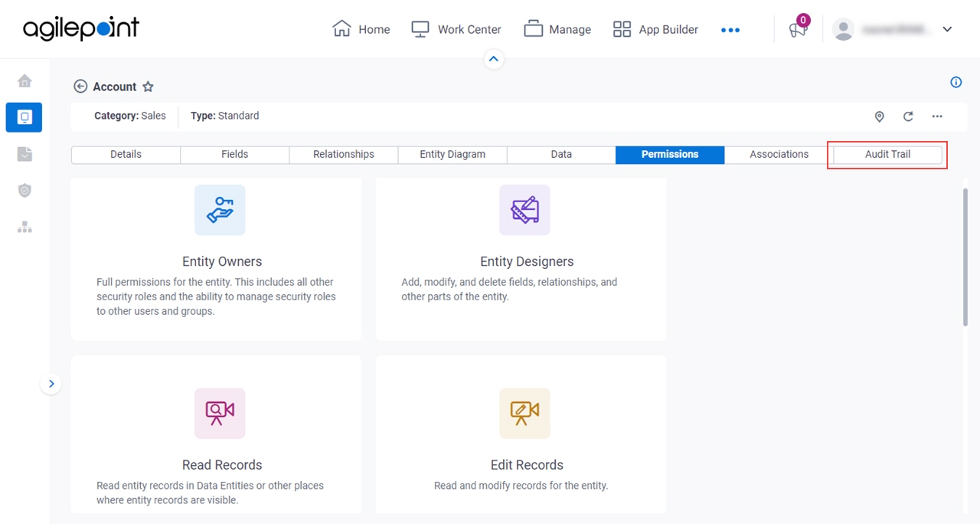Expand the left sidebar with arrow

point(51,384)
